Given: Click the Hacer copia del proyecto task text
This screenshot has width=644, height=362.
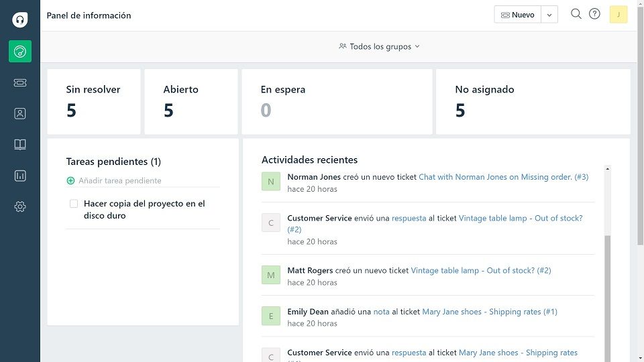Looking at the screenshot, I should (144, 209).
